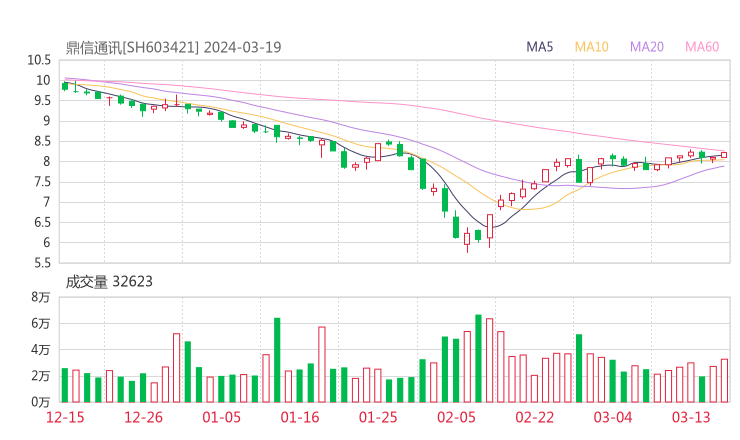This screenshot has height=440, width=740.
Task: Click the 02-22 date axis label
Action: pos(535,417)
